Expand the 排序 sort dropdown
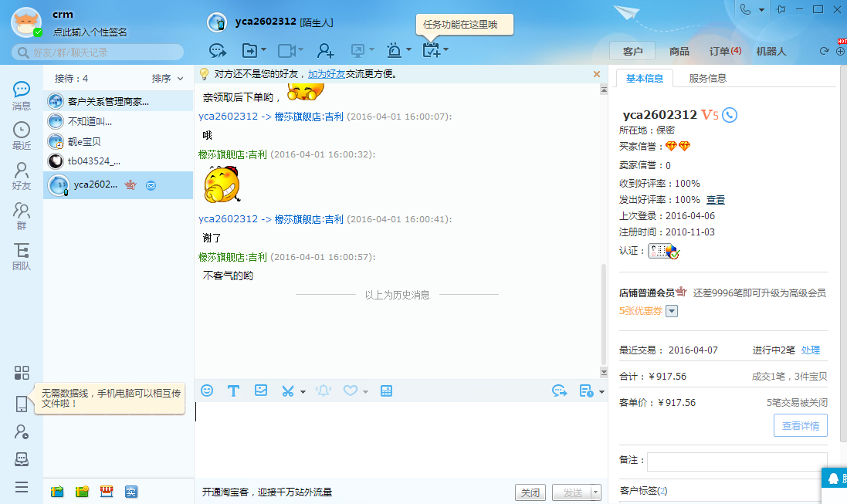 pos(168,78)
